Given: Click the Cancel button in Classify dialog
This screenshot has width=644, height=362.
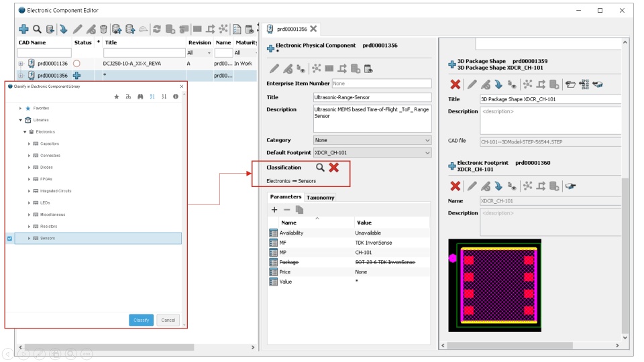Looking at the screenshot, I should (168, 320).
